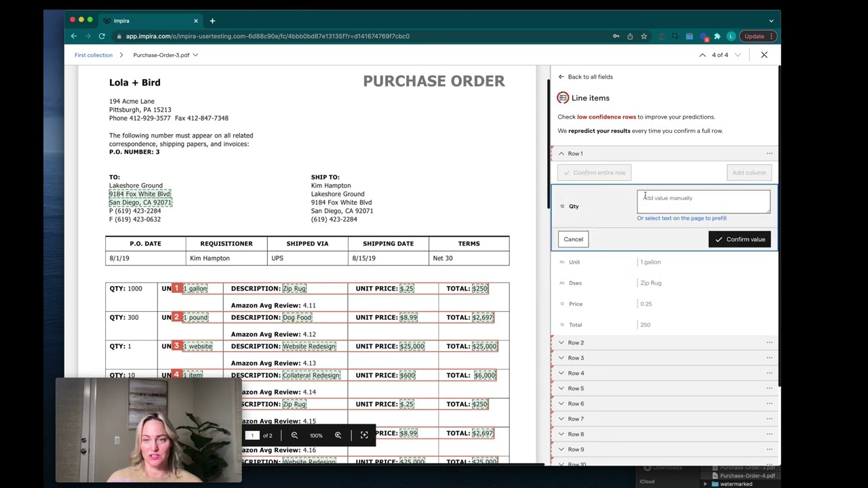Screen dimensions: 868x488
Task: Click red row marker 3 on document
Action: pos(176,346)
